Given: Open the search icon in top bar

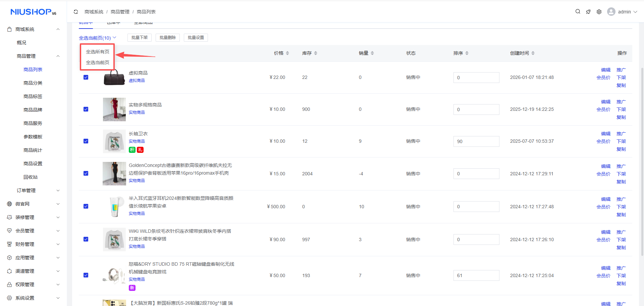Looking at the screenshot, I should 578,11.
